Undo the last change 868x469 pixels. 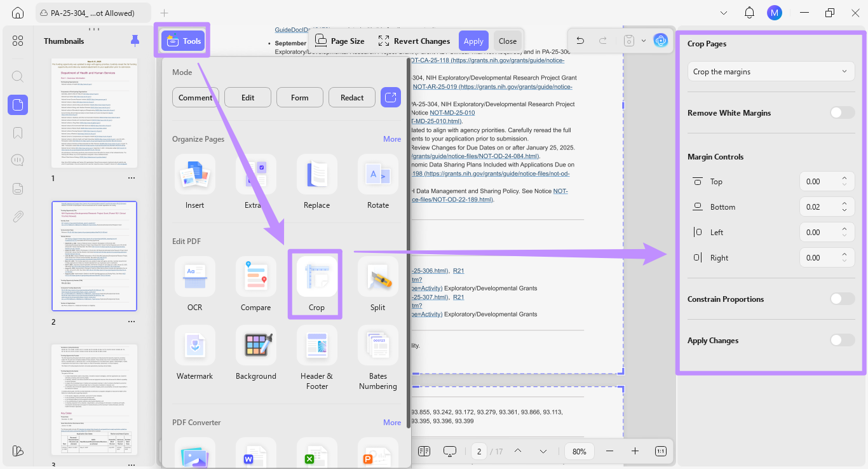[x=580, y=41]
